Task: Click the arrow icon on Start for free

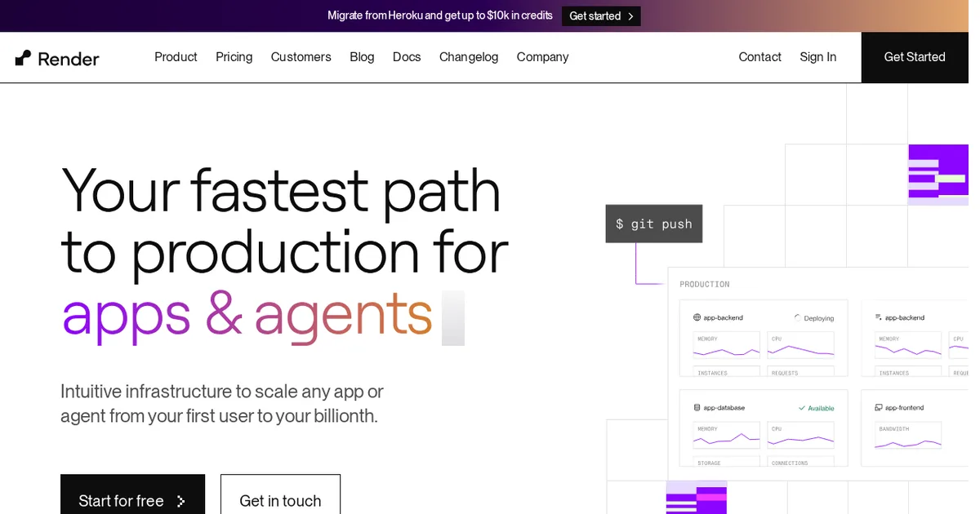Action: 180,501
